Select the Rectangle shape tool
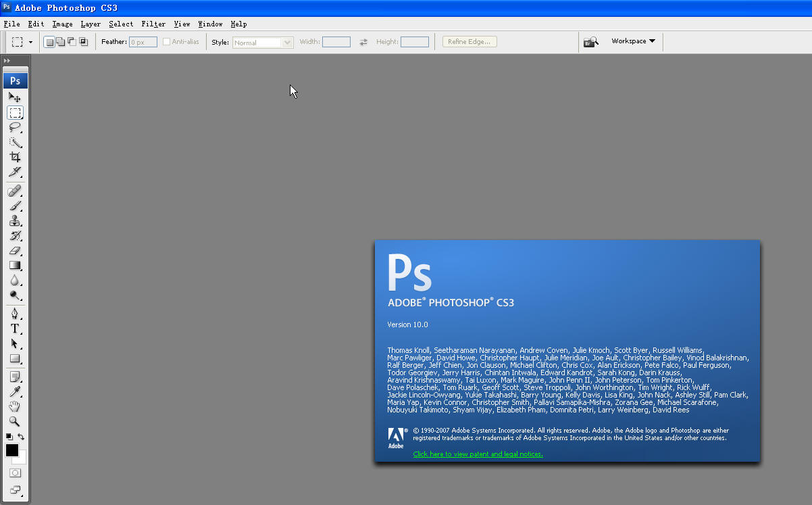The height and width of the screenshot is (505, 812). (15, 358)
